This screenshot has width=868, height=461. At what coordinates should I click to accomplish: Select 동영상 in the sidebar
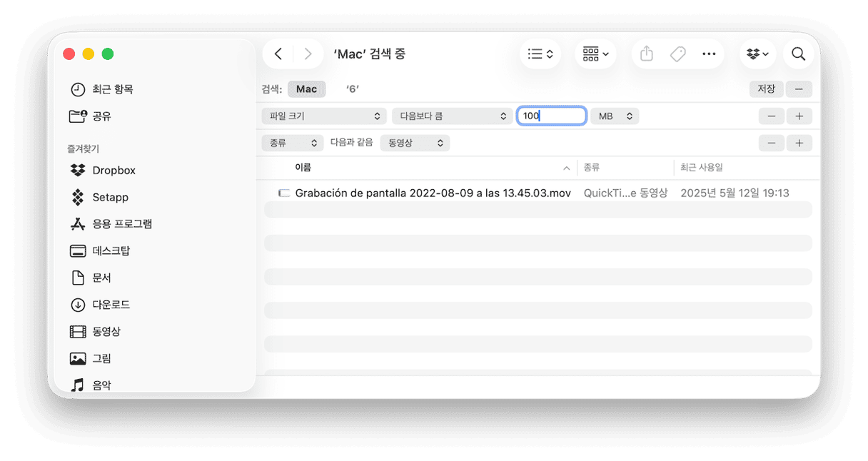click(109, 331)
